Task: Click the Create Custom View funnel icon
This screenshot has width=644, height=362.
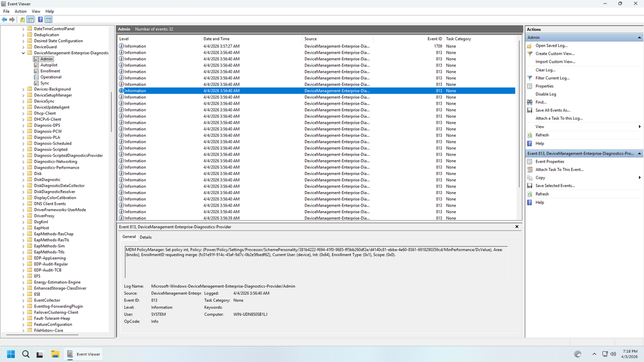Action: click(530, 53)
